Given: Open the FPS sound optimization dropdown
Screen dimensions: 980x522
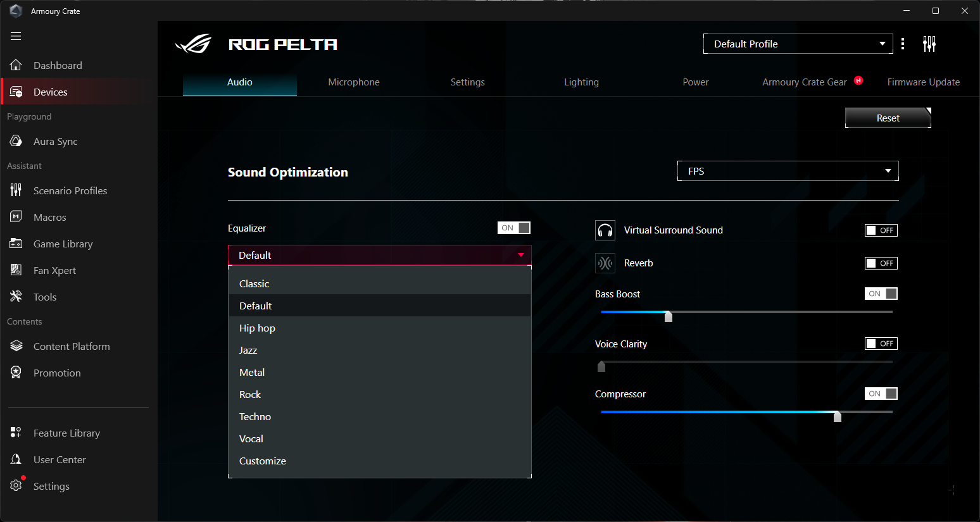Looking at the screenshot, I should click(x=788, y=171).
